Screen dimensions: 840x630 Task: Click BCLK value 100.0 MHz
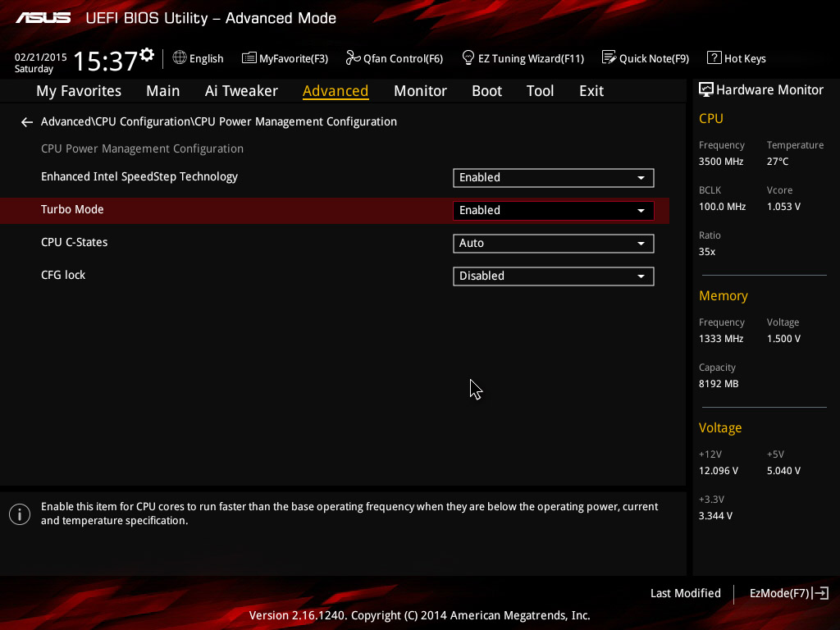click(x=722, y=206)
